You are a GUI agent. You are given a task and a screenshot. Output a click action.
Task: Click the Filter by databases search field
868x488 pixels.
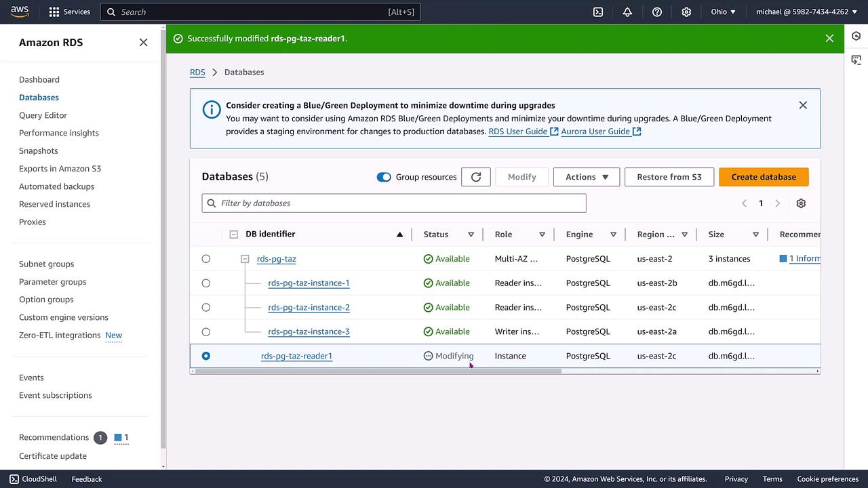tap(393, 203)
